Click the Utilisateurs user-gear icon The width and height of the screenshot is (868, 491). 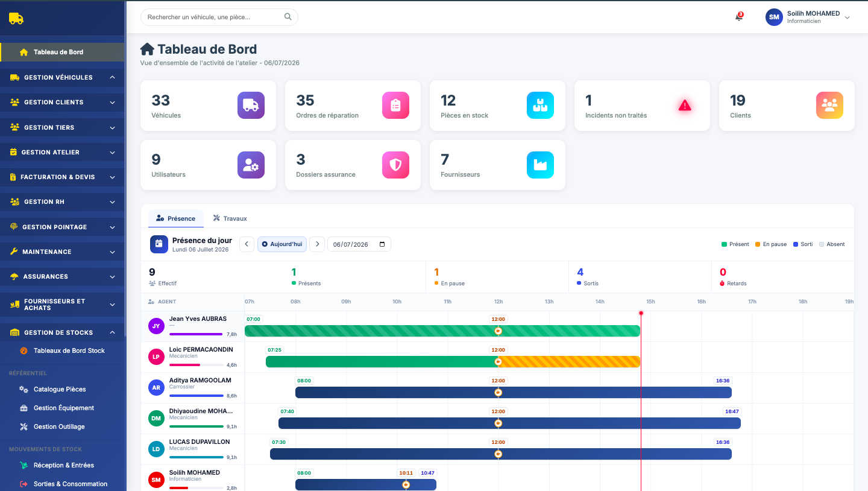[251, 165]
